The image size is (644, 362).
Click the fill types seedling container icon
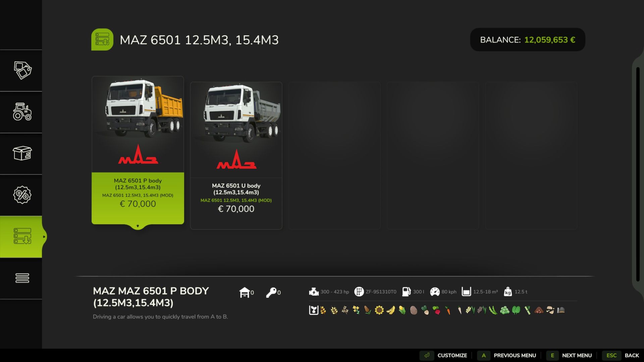pos(313,310)
